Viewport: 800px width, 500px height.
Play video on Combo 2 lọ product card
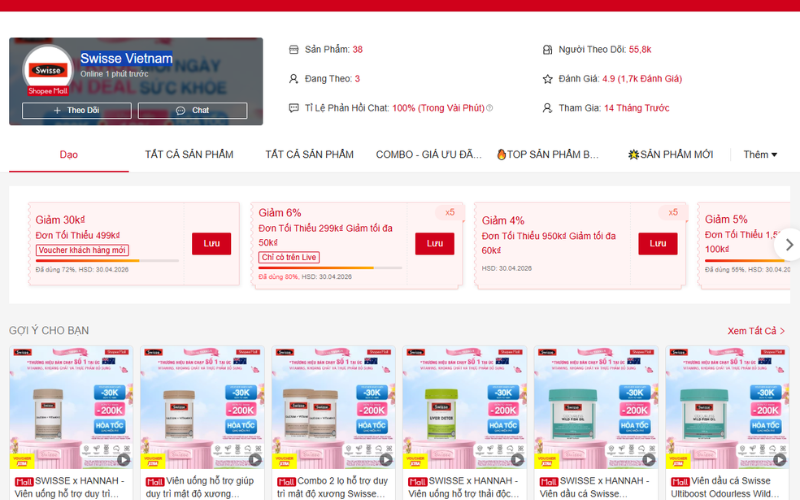(386, 459)
